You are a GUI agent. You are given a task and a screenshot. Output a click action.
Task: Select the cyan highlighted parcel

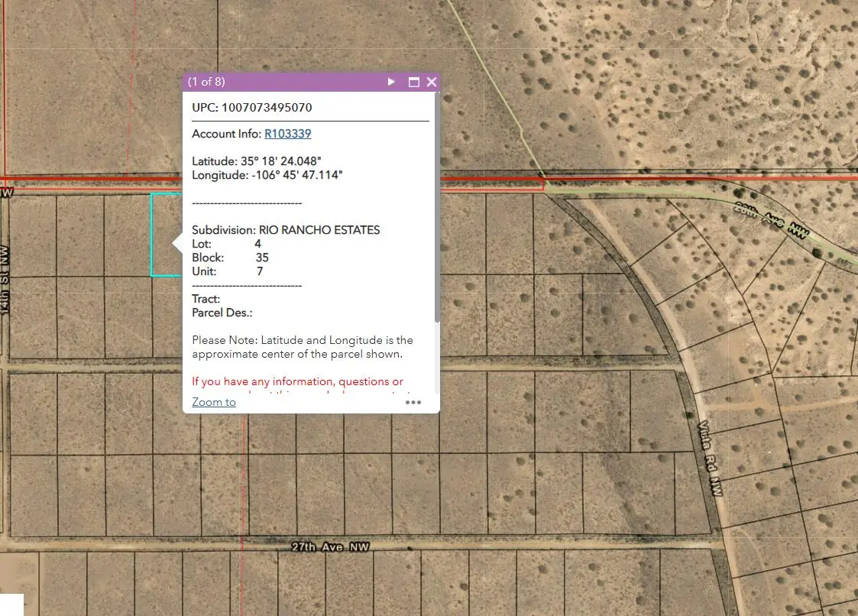(x=165, y=237)
